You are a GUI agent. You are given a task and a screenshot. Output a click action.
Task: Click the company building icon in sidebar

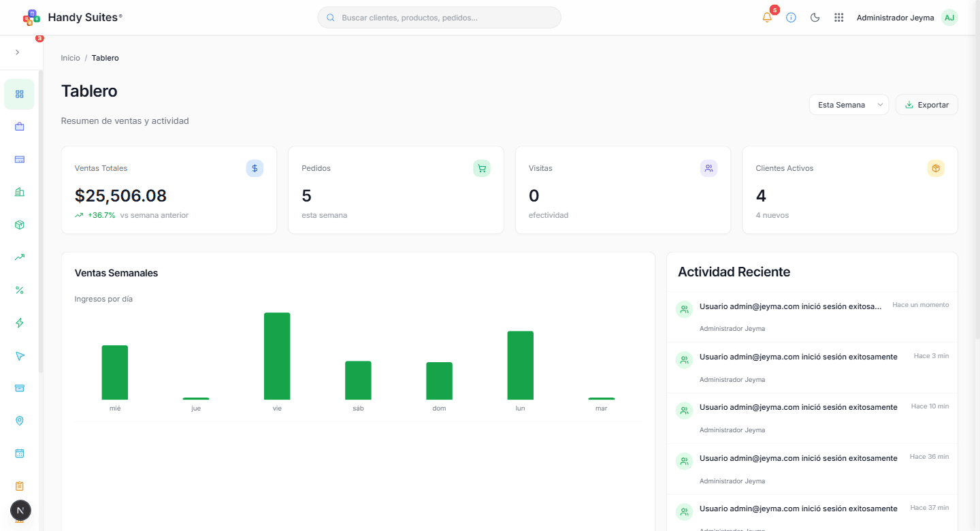click(19, 191)
